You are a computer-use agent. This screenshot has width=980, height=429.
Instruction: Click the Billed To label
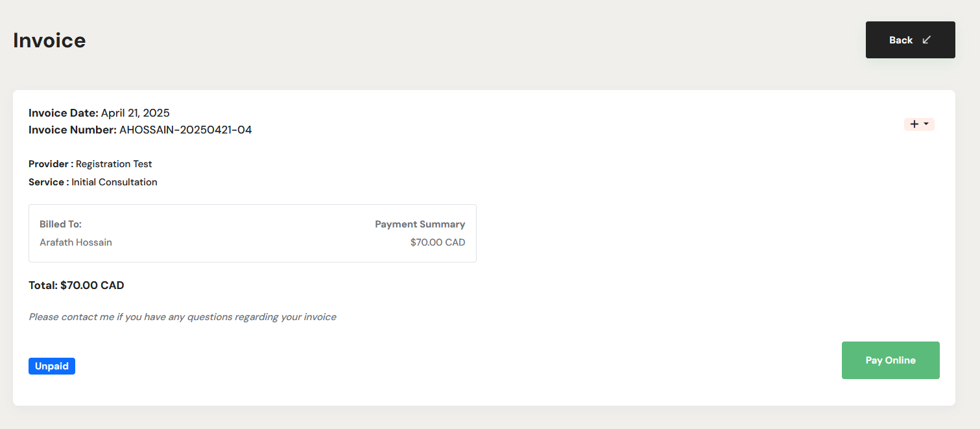click(x=60, y=224)
